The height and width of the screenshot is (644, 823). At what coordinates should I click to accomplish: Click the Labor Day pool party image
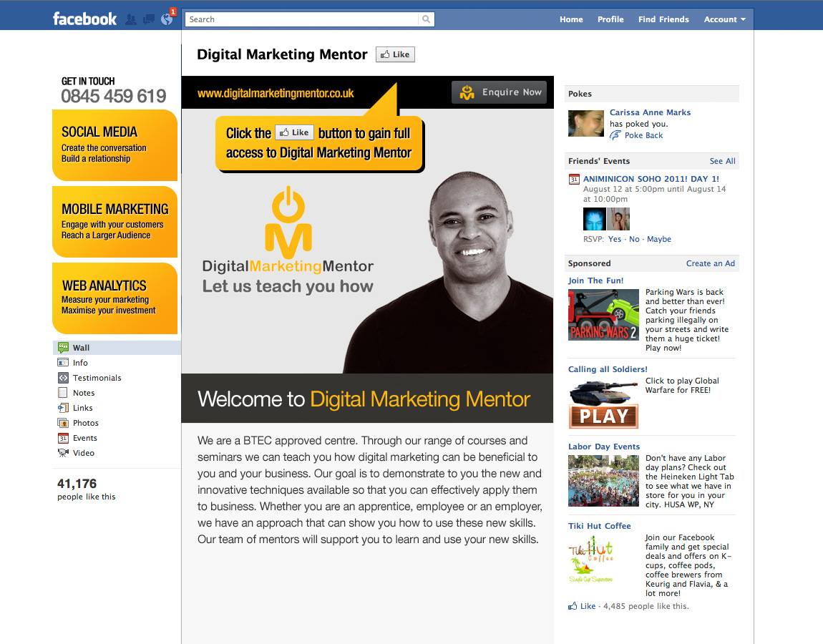(x=603, y=481)
